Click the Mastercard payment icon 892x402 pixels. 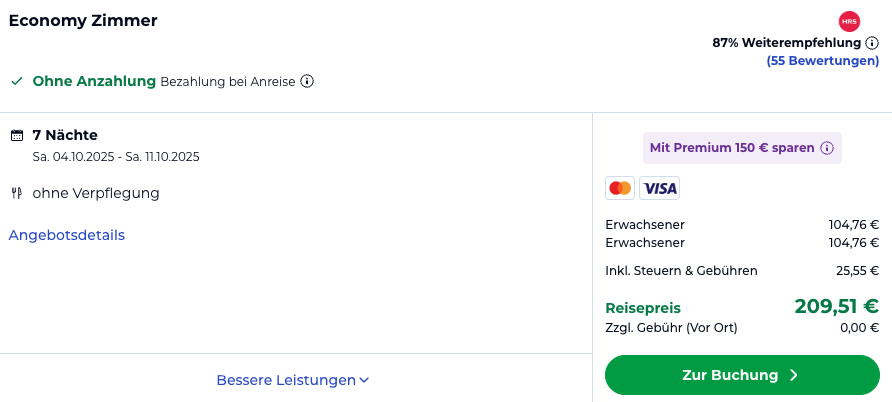click(x=620, y=188)
